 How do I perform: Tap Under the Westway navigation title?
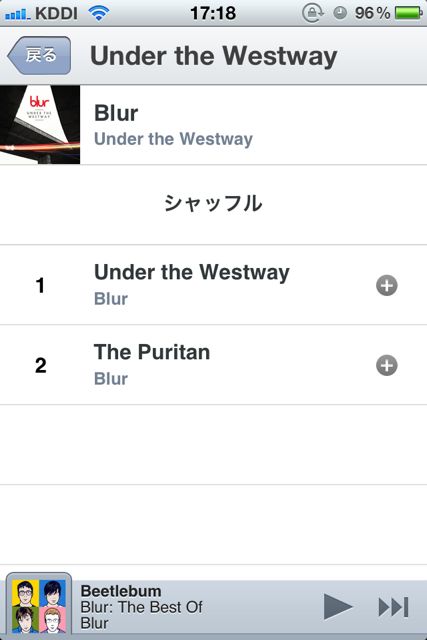[x=214, y=56]
